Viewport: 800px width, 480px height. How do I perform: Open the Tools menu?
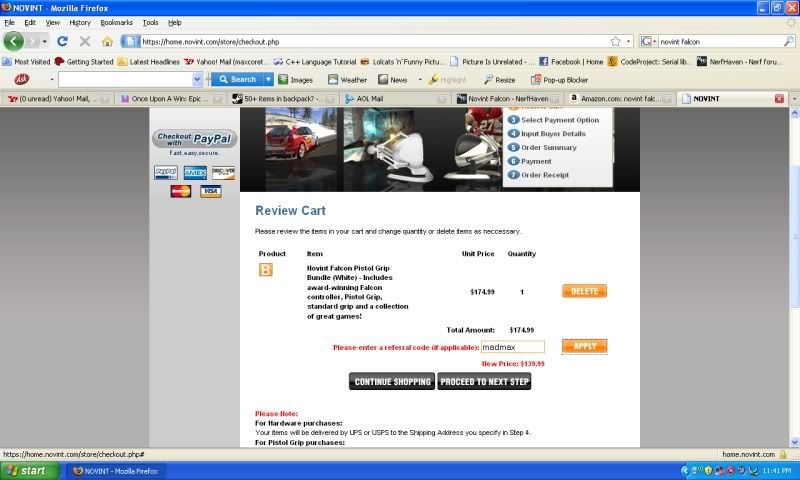pyautogui.click(x=151, y=22)
